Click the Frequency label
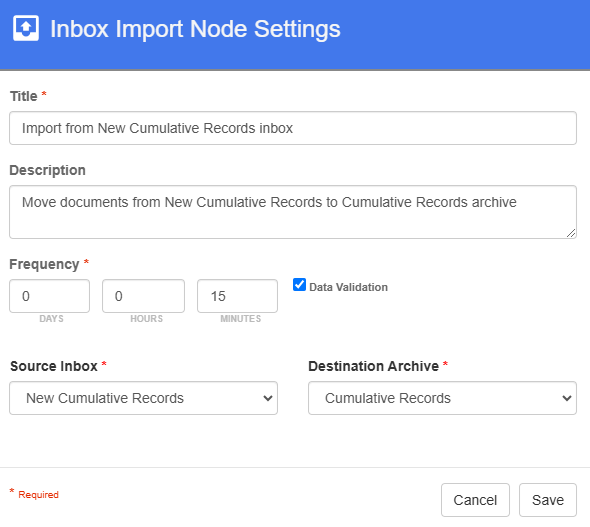590x527 pixels. [x=44, y=264]
